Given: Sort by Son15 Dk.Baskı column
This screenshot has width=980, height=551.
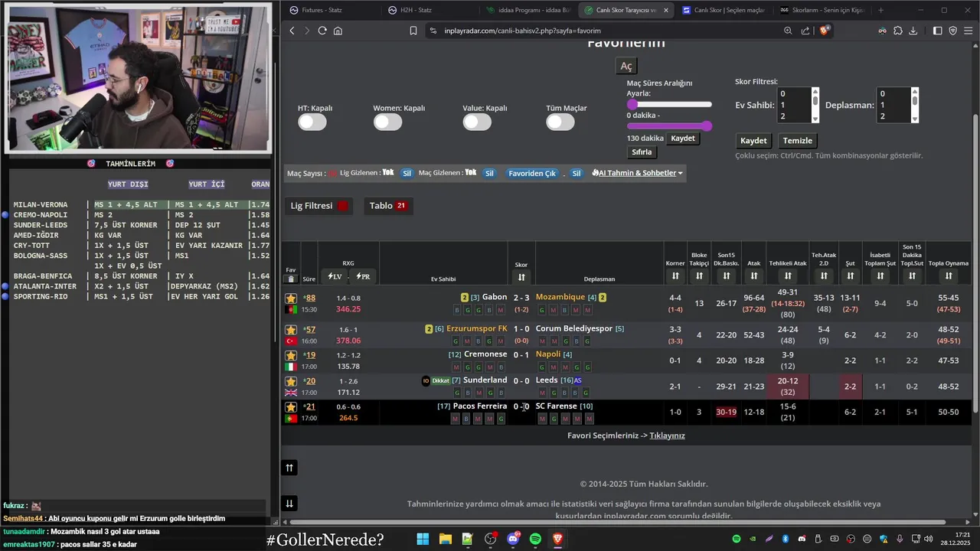Looking at the screenshot, I should (726, 275).
